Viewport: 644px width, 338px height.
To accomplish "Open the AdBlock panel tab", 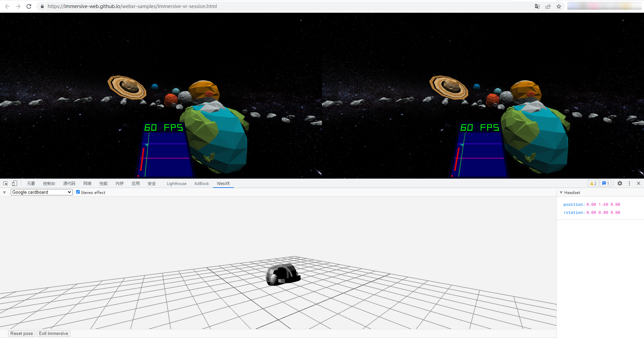I will (201, 183).
